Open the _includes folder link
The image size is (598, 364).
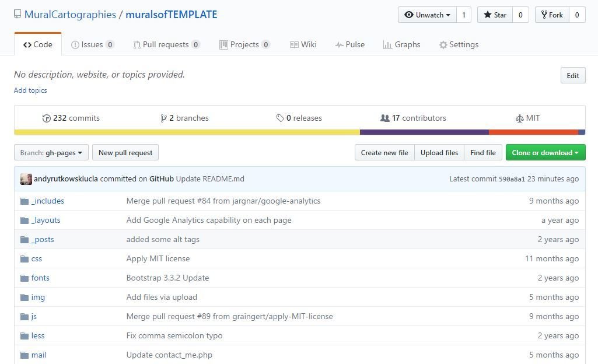click(48, 201)
